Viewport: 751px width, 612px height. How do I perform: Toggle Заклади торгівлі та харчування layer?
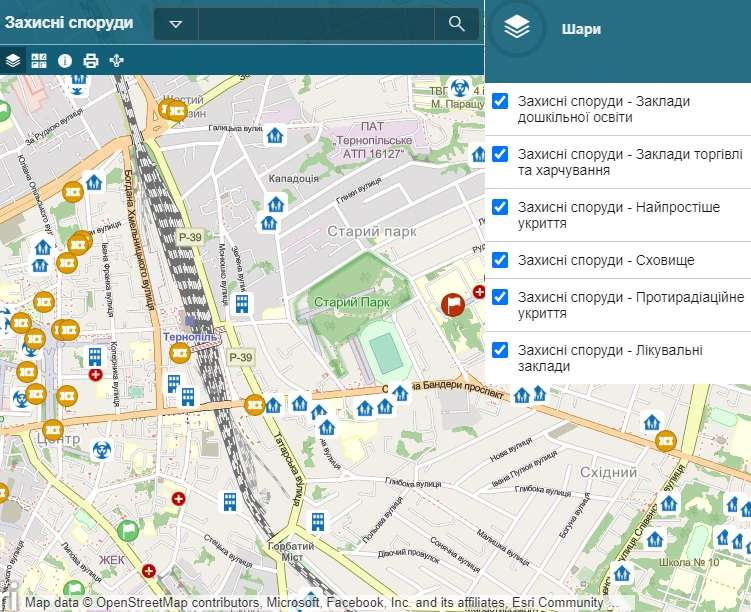pyautogui.click(x=501, y=154)
